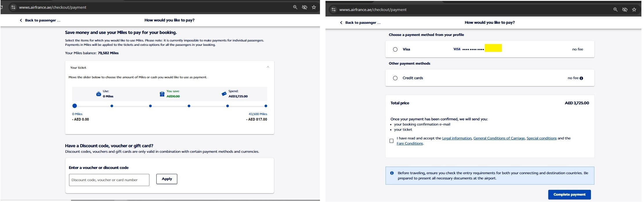Click the 43,500 Miles slider endpoint
The height and width of the screenshot is (202, 644).
coord(266,106)
